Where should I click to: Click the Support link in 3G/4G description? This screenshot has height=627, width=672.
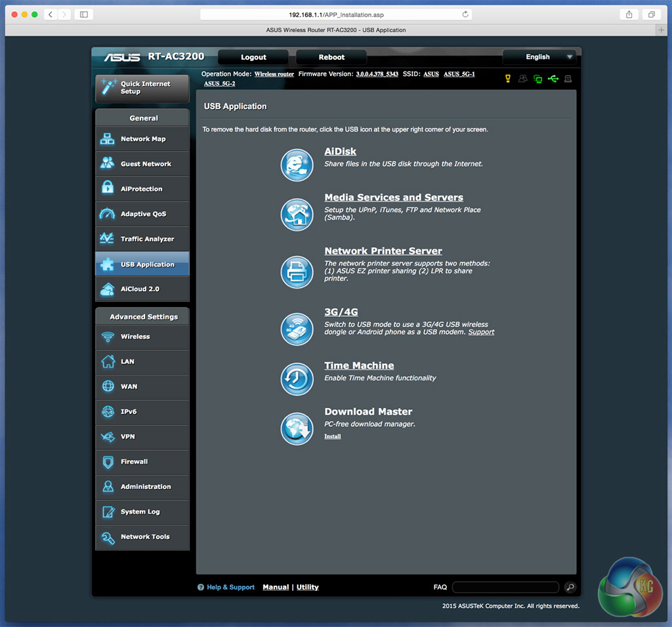(x=481, y=332)
